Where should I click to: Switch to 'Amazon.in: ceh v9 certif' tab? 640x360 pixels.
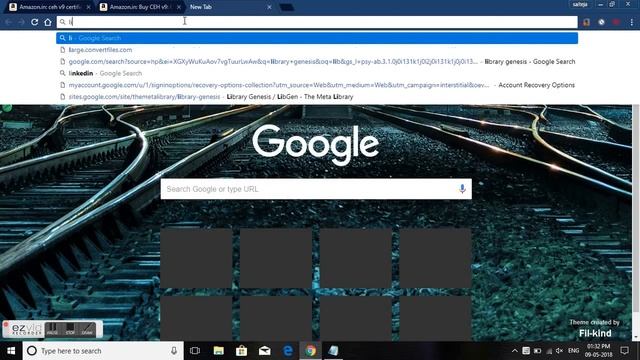pos(50,7)
